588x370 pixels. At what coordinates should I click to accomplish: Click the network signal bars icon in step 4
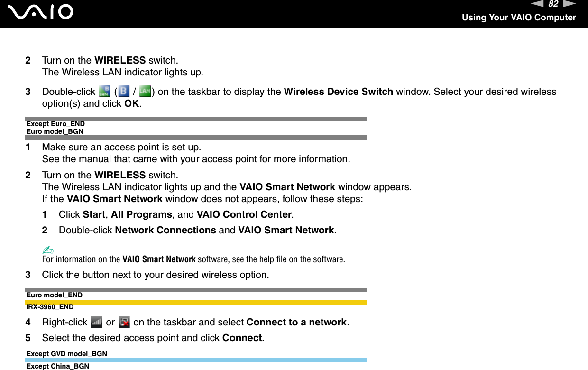tap(96, 322)
